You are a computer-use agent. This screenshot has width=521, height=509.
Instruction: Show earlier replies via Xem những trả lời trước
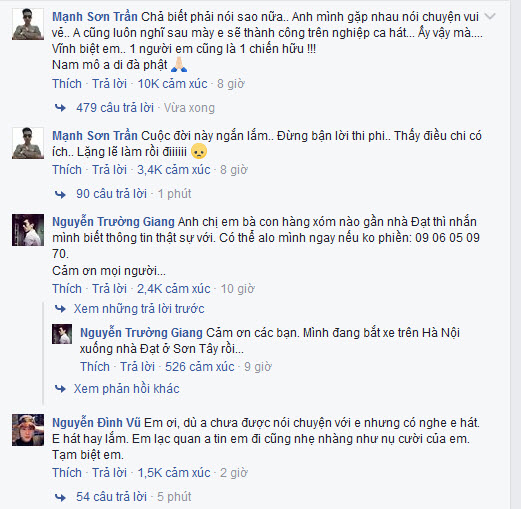click(x=139, y=309)
